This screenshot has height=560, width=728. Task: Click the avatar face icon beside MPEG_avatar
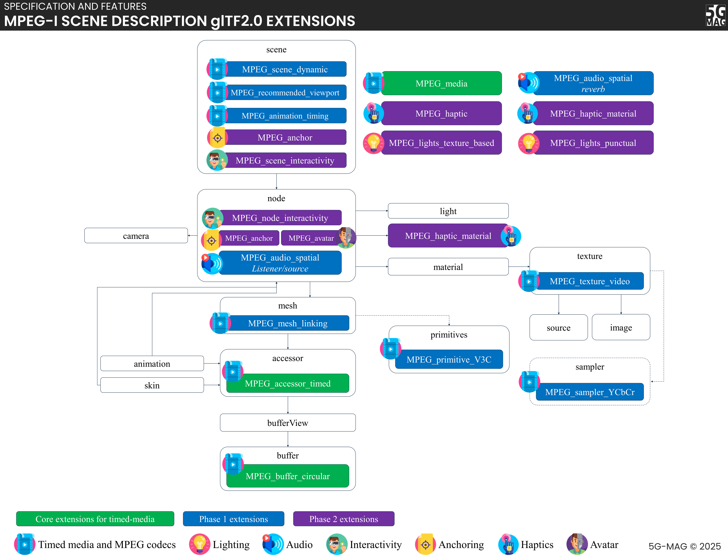(346, 238)
